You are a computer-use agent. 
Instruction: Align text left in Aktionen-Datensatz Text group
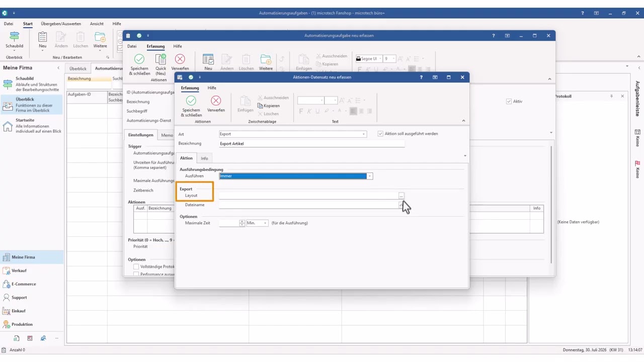tap(353, 111)
